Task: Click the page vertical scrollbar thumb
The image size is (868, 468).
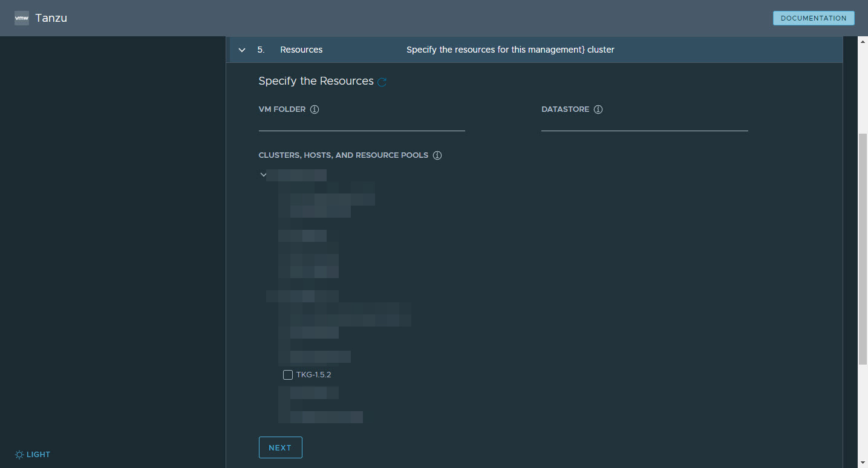Action: 863,249
